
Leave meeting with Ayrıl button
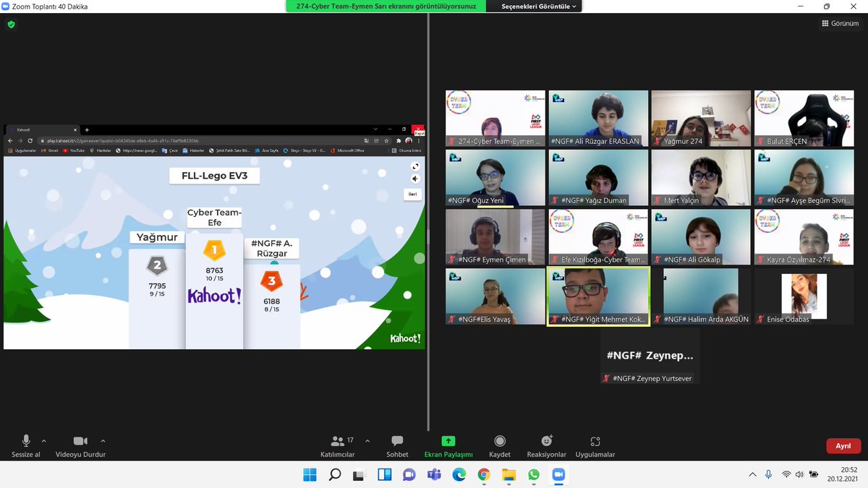click(843, 446)
